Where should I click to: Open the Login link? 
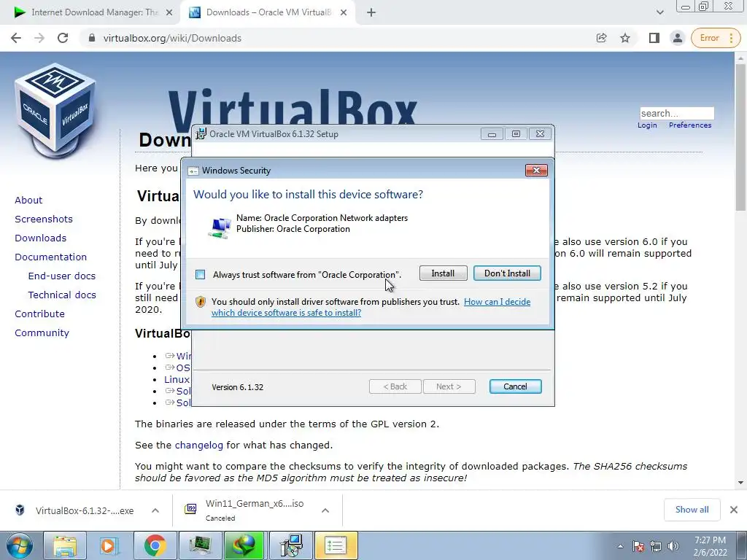[x=647, y=125]
